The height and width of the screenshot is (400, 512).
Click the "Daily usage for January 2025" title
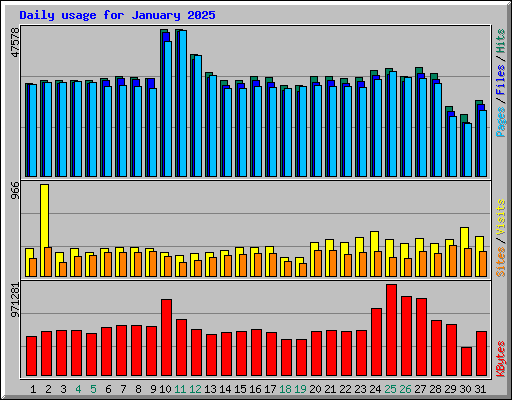click(x=117, y=15)
